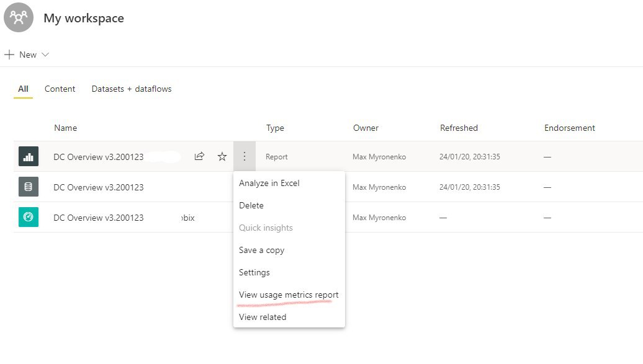
Task: Click the More options ellipsis on report row
Action: 245,156
